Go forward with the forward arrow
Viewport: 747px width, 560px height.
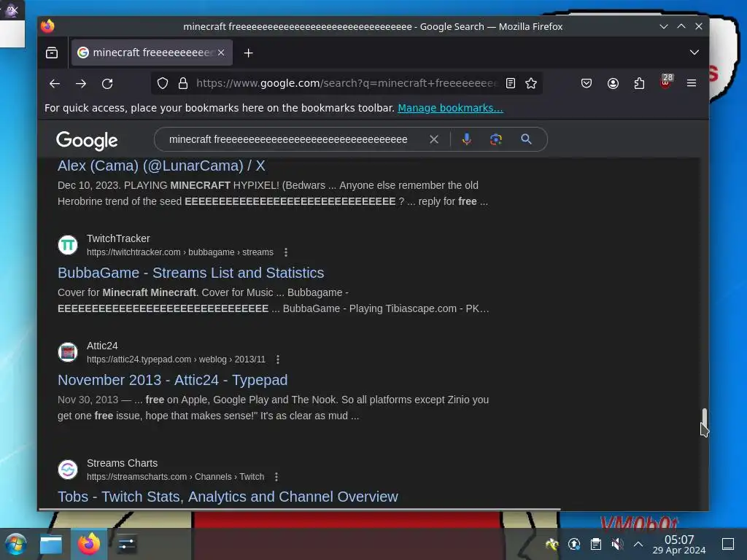click(81, 83)
